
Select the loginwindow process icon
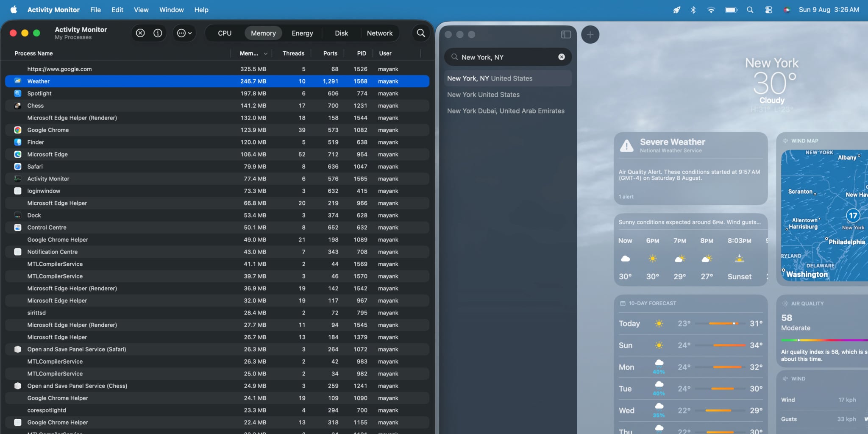click(18, 191)
